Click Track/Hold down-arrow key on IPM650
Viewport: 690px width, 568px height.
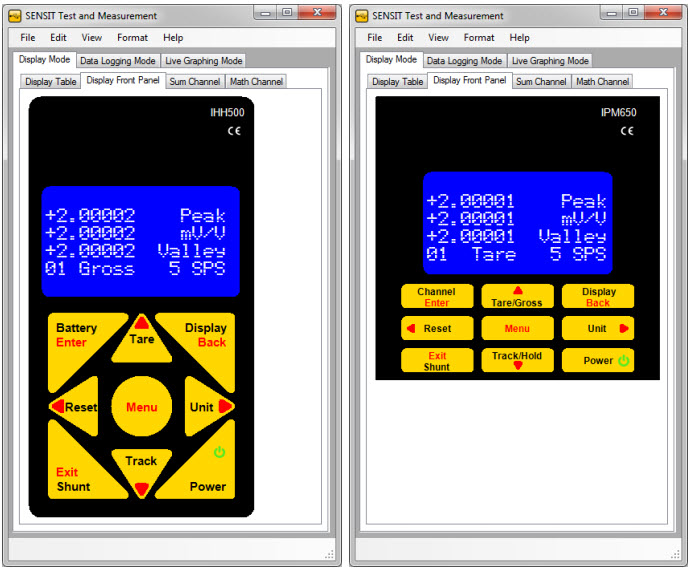tap(518, 360)
